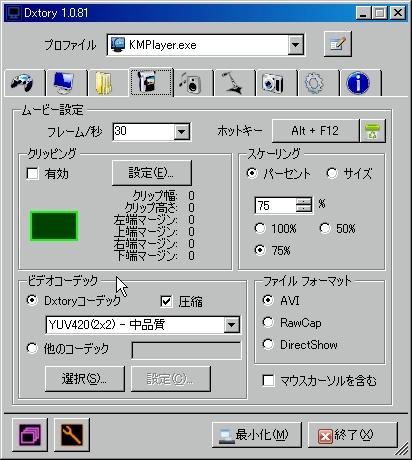Click the Dxtory title bar app icon
412x460 pixels.
click(14, 13)
